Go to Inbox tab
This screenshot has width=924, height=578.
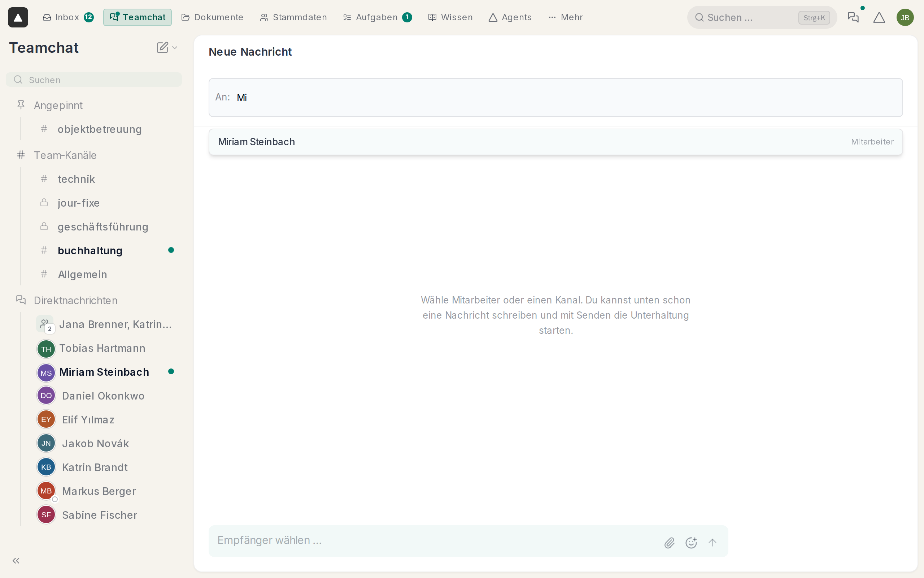point(67,17)
